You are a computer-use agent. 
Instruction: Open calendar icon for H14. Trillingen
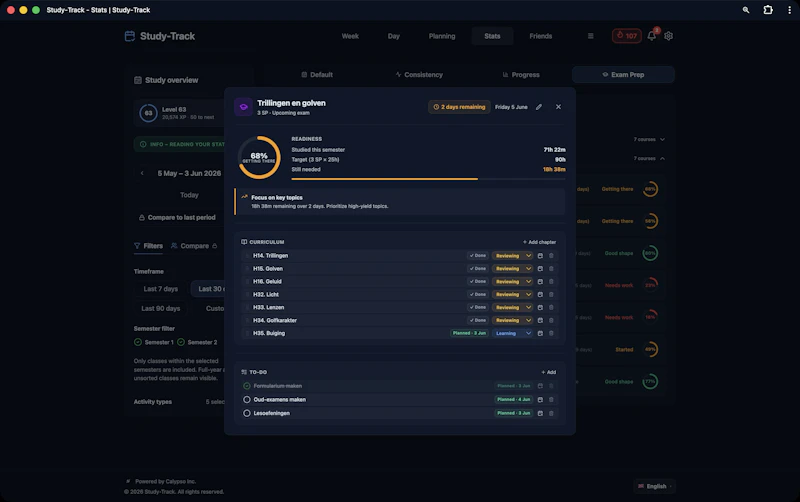pyautogui.click(x=540, y=256)
